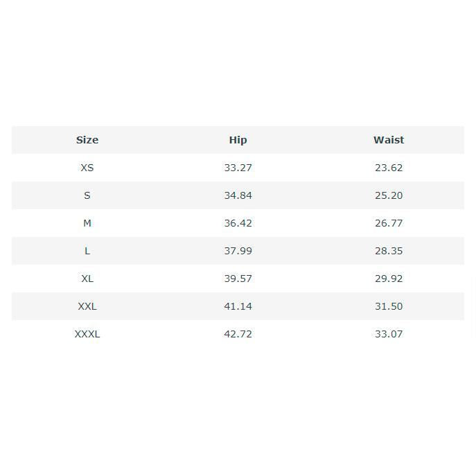Select the XXXL size cell

click(x=87, y=334)
